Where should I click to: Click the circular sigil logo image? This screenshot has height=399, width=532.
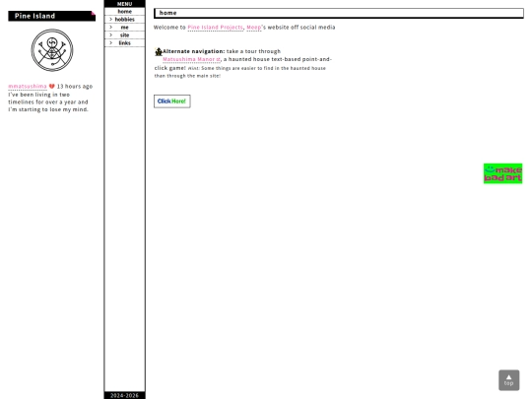[52, 50]
